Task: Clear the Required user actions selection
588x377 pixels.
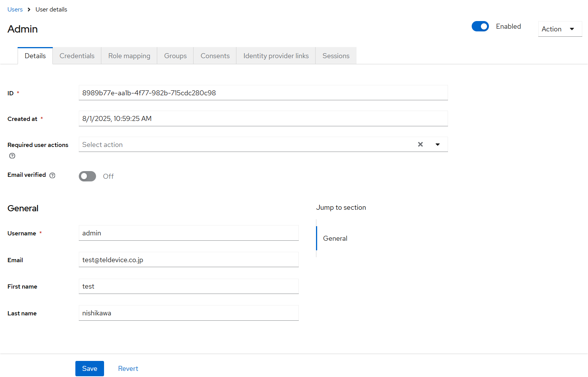Action: click(x=420, y=144)
